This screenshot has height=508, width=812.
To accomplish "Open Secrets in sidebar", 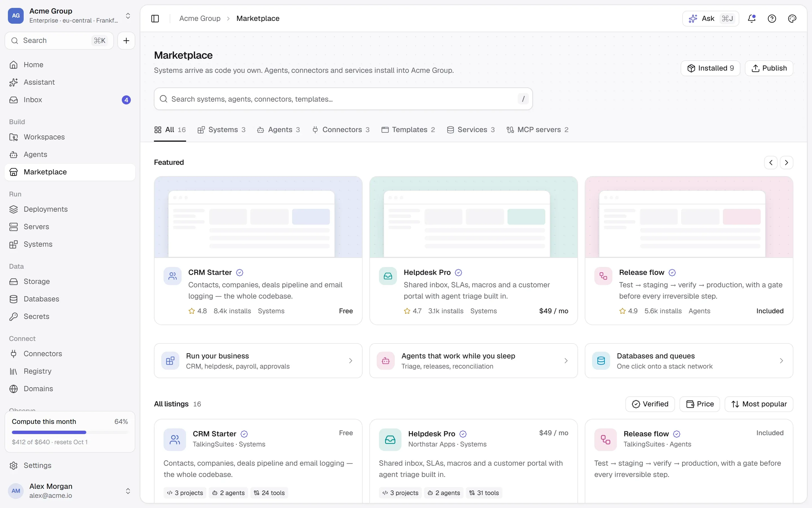I will pyautogui.click(x=70, y=316).
